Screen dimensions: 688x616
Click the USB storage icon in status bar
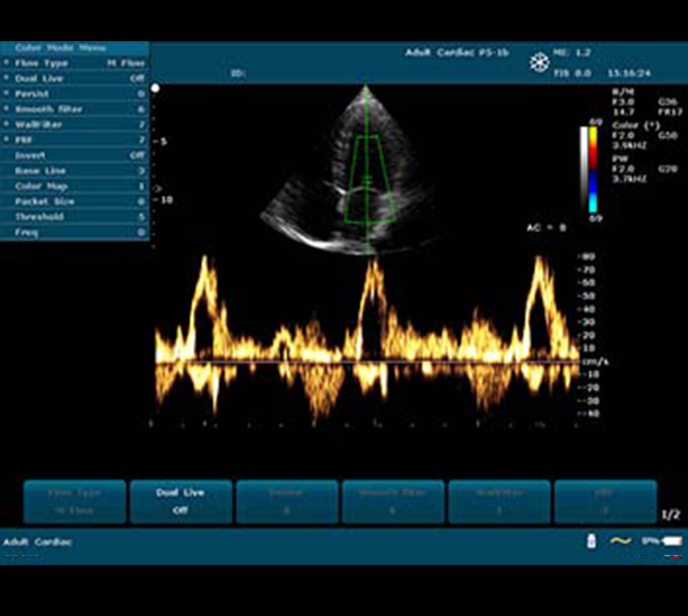[591, 540]
